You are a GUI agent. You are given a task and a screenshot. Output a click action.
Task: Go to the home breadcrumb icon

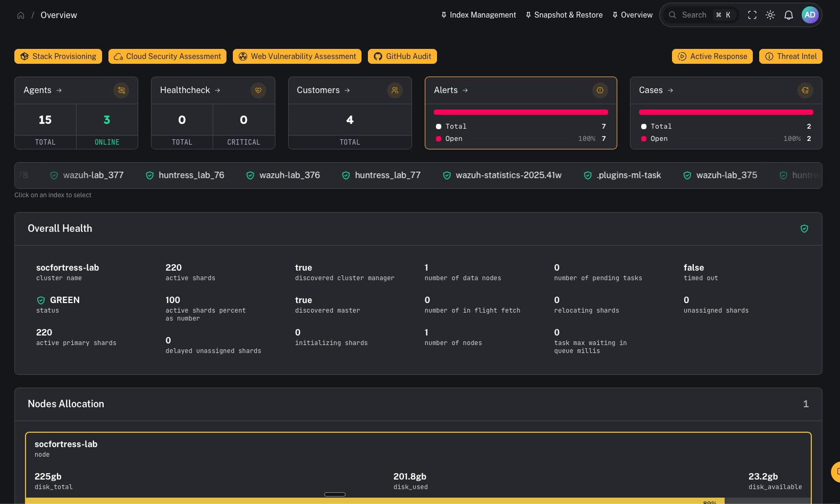[21, 15]
